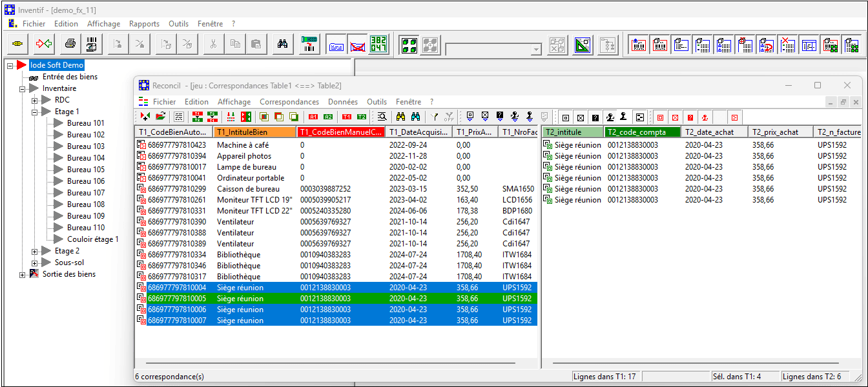Select the Print icon in the Inventif toolbar

[69, 44]
